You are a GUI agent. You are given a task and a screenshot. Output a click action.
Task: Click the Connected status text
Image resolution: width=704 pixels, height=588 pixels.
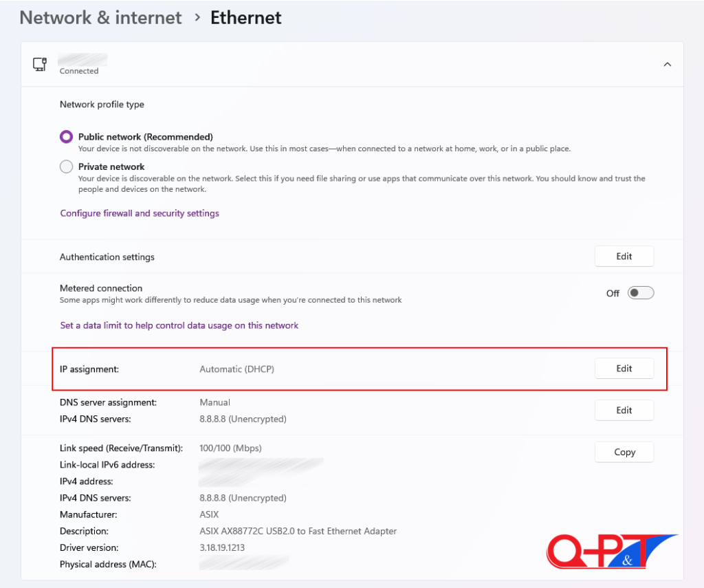pyautogui.click(x=79, y=71)
